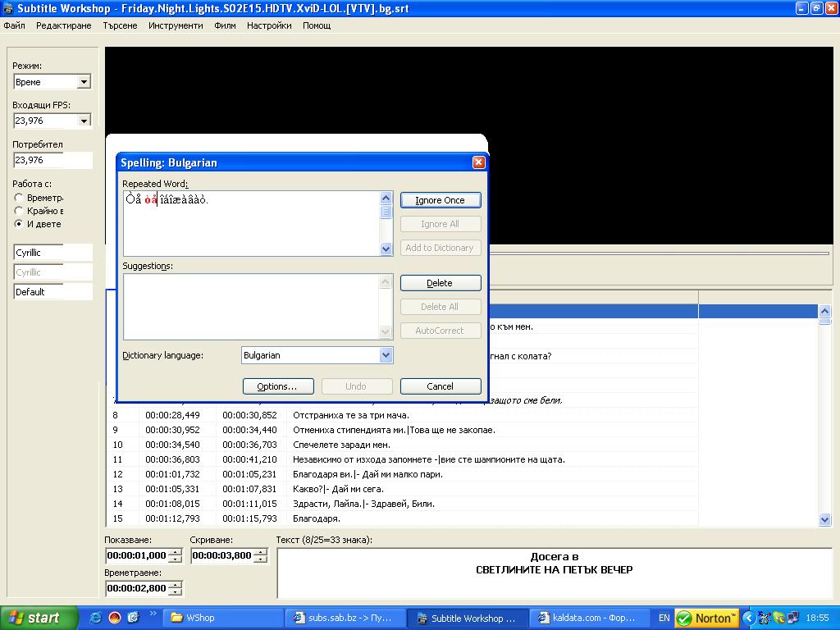This screenshot has height=630, width=840.
Task: Click the Показване time field
Action: click(x=137, y=555)
